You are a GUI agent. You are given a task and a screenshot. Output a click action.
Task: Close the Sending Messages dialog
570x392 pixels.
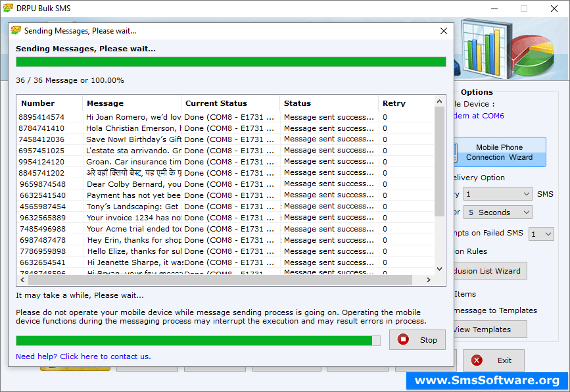[444, 31]
